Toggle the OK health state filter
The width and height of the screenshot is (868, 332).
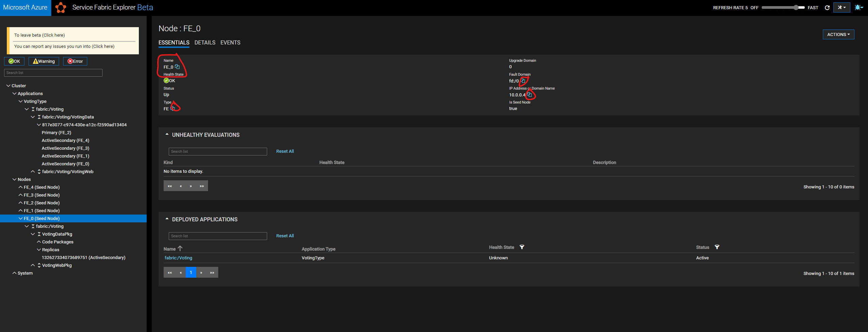pos(14,61)
